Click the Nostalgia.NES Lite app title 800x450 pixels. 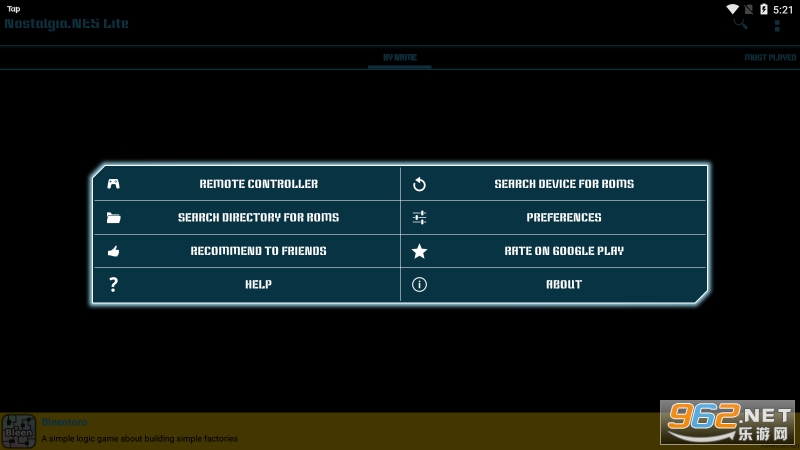66,24
